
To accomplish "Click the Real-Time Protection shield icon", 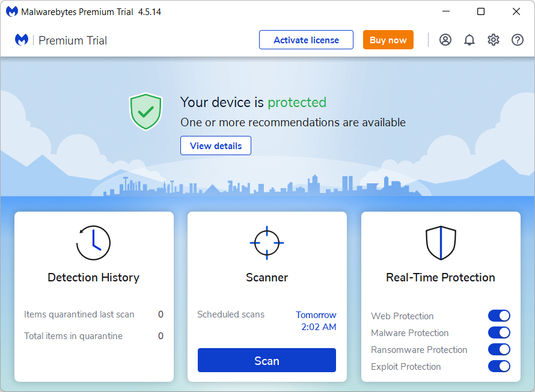I will 441,242.
